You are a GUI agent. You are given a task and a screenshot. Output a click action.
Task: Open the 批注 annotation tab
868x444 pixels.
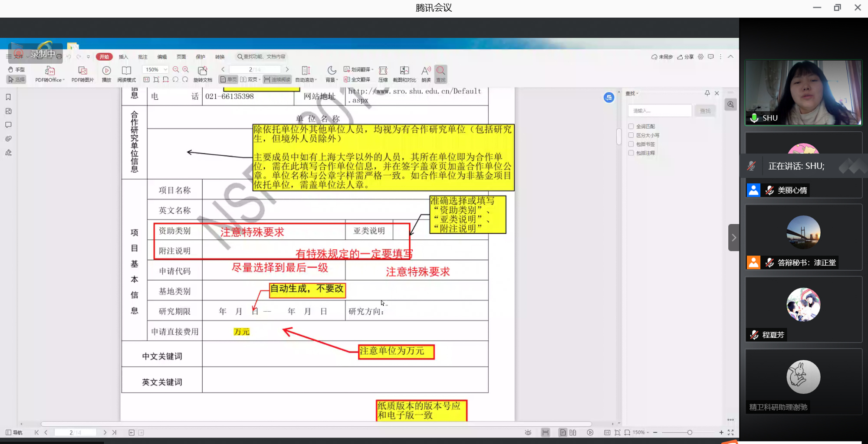point(142,57)
